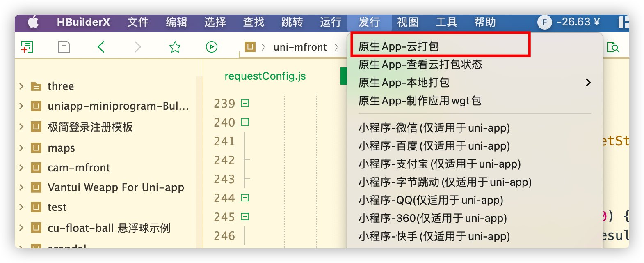This screenshot has width=644, height=263.
Task: Run project with the play icon
Action: (212, 47)
